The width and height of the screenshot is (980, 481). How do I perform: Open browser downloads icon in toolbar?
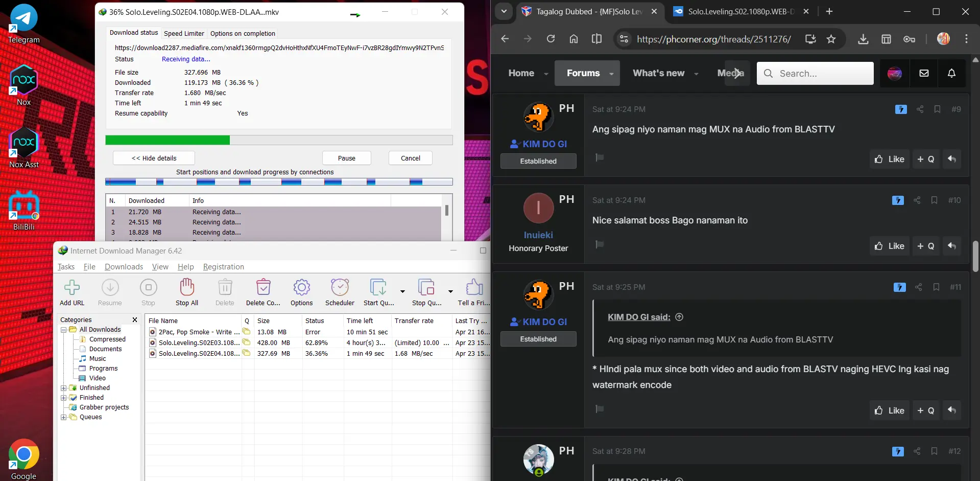[x=863, y=39]
